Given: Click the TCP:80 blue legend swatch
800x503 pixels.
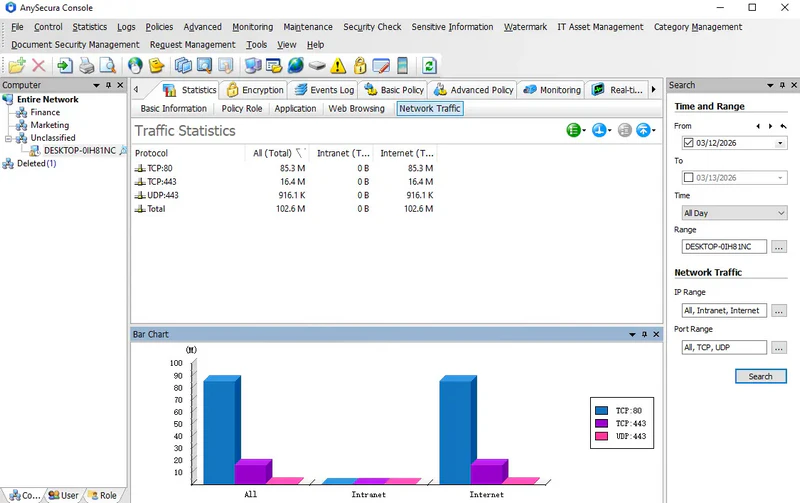Looking at the screenshot, I should coord(602,410).
